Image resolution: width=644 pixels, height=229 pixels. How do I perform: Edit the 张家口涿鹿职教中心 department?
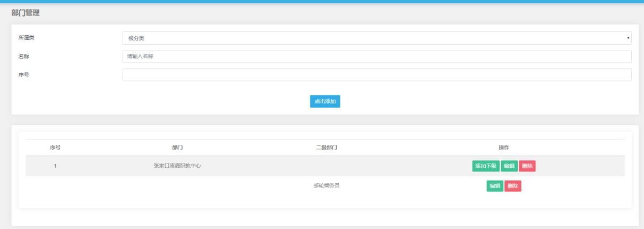click(509, 166)
